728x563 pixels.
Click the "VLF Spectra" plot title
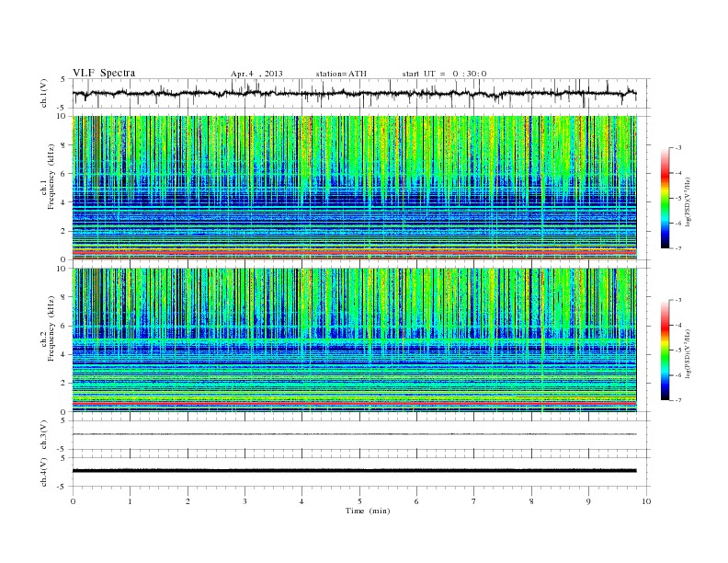[104, 73]
